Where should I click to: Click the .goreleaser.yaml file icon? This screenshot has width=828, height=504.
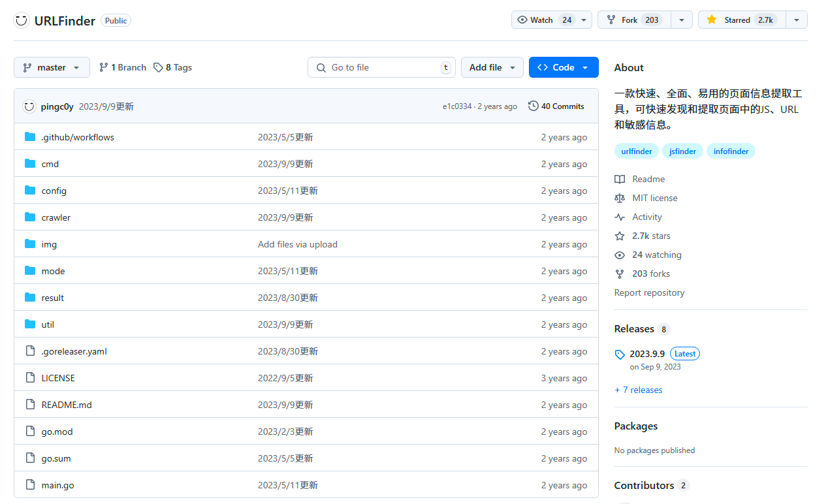[x=30, y=351]
